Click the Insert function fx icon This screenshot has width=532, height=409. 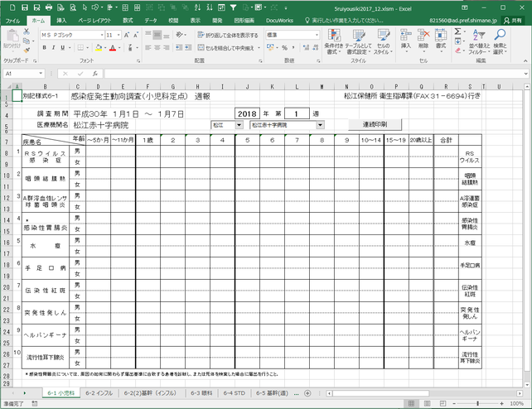(95, 74)
